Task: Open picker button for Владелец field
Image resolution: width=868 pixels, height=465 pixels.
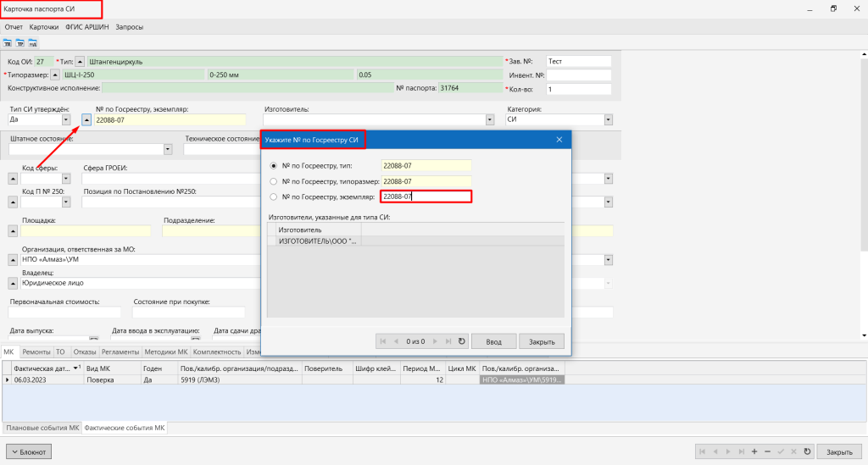Action: point(13,283)
